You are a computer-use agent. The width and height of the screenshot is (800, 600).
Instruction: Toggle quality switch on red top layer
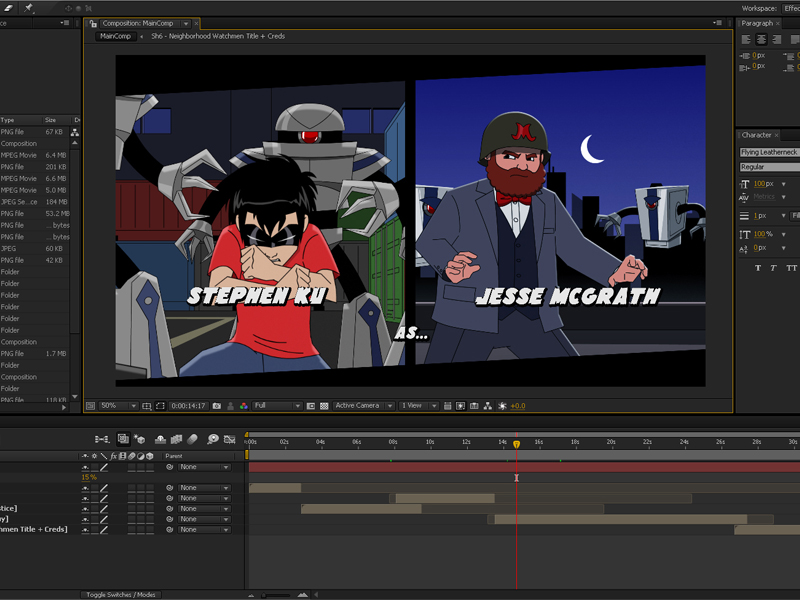click(x=104, y=467)
